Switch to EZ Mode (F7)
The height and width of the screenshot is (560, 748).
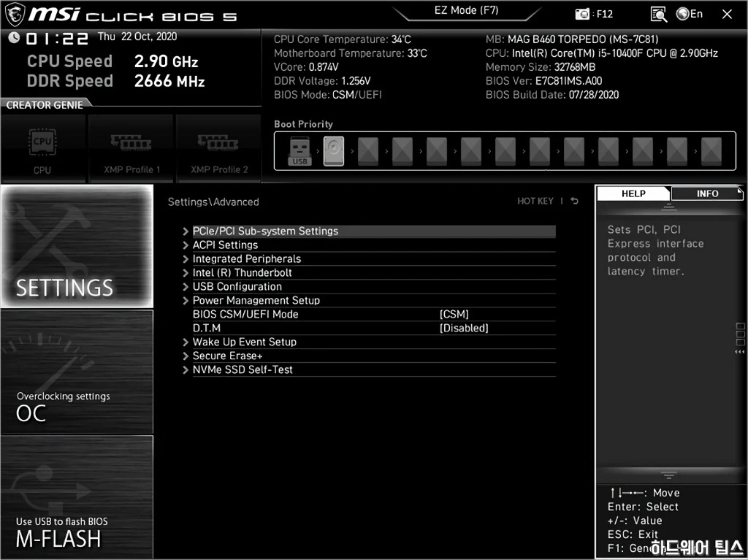coord(466,10)
